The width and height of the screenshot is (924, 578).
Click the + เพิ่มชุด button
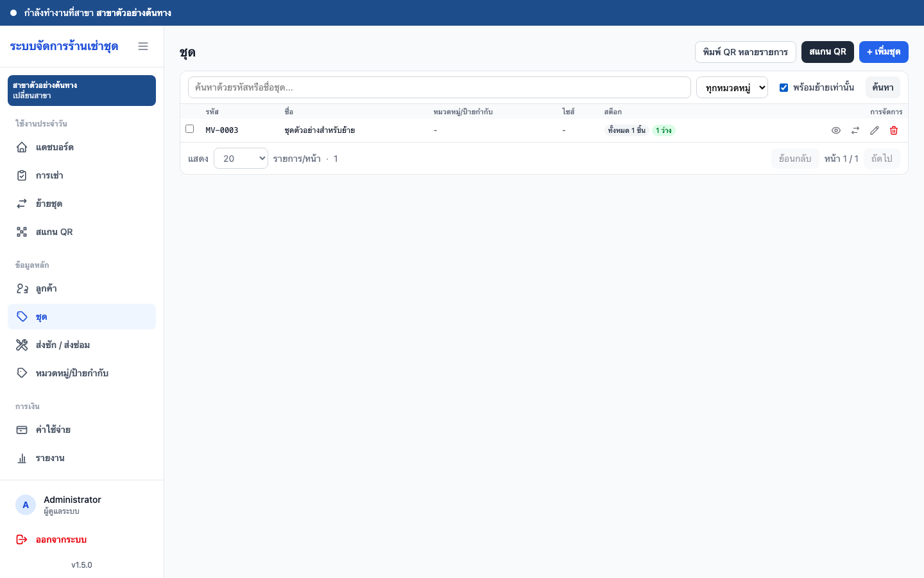coord(884,52)
